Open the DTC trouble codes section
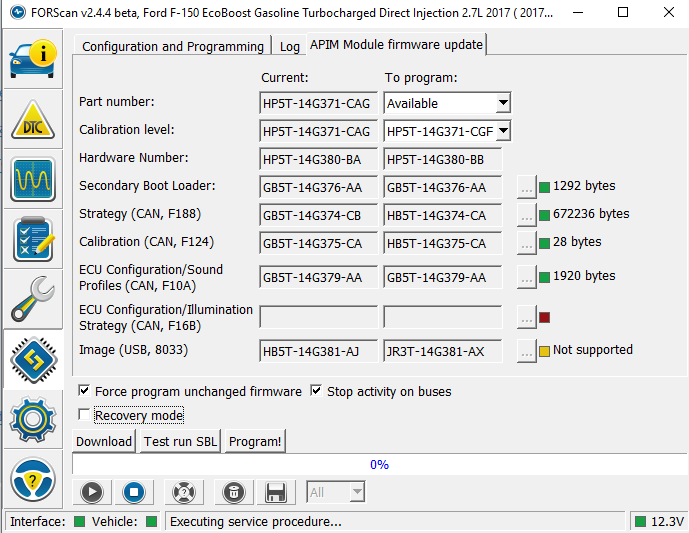Image resolution: width=689 pixels, height=533 pixels. [33, 120]
